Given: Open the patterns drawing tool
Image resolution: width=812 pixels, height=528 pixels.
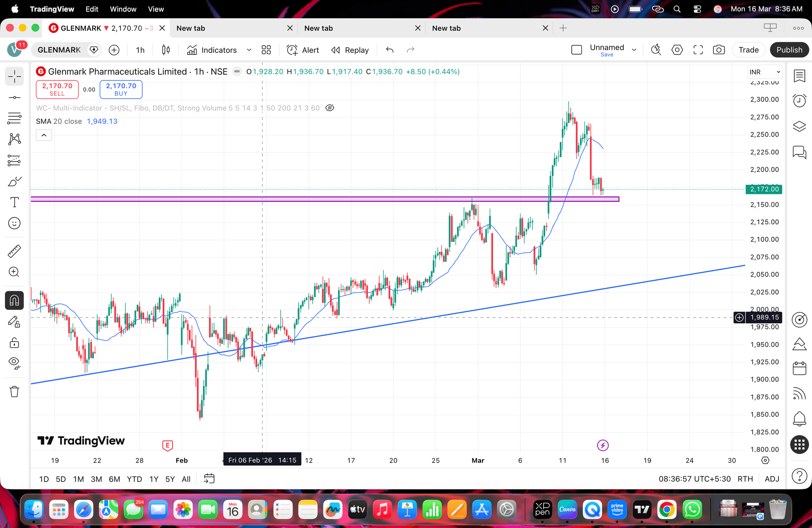Looking at the screenshot, I should tap(14, 139).
